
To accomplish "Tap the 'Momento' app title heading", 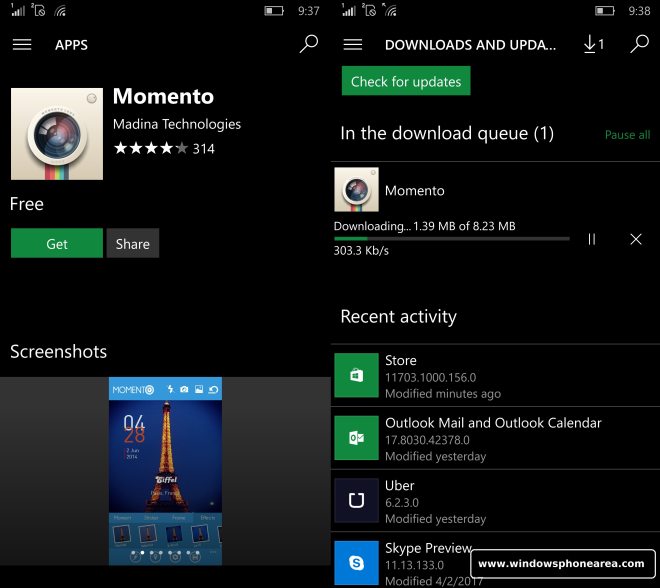I will (163, 96).
